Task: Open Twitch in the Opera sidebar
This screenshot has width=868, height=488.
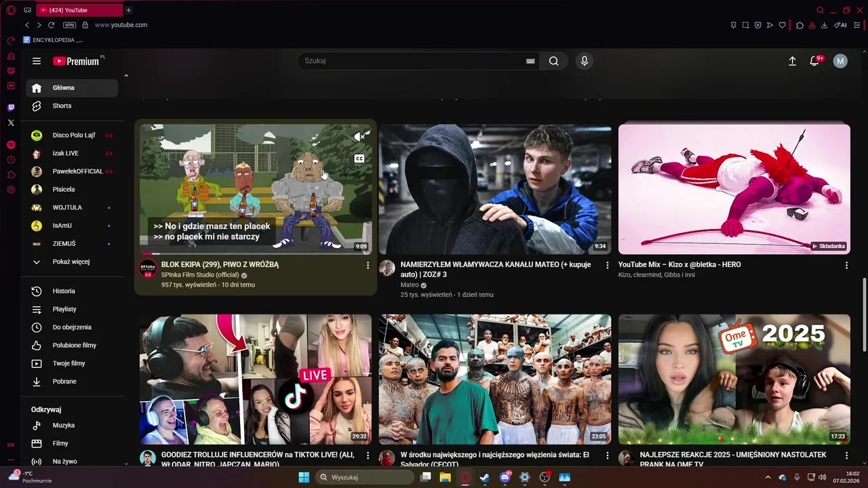Action: click(11, 108)
